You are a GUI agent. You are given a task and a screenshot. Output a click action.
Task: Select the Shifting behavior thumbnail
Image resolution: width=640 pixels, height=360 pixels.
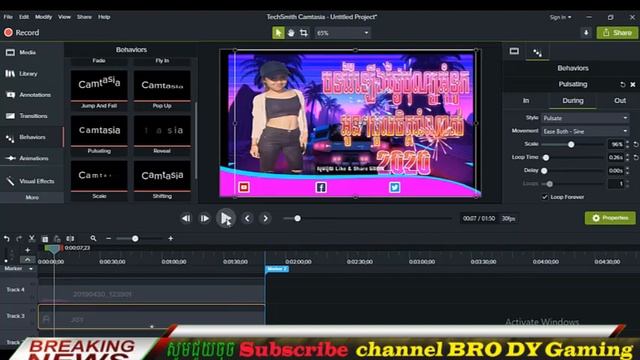coord(162,176)
